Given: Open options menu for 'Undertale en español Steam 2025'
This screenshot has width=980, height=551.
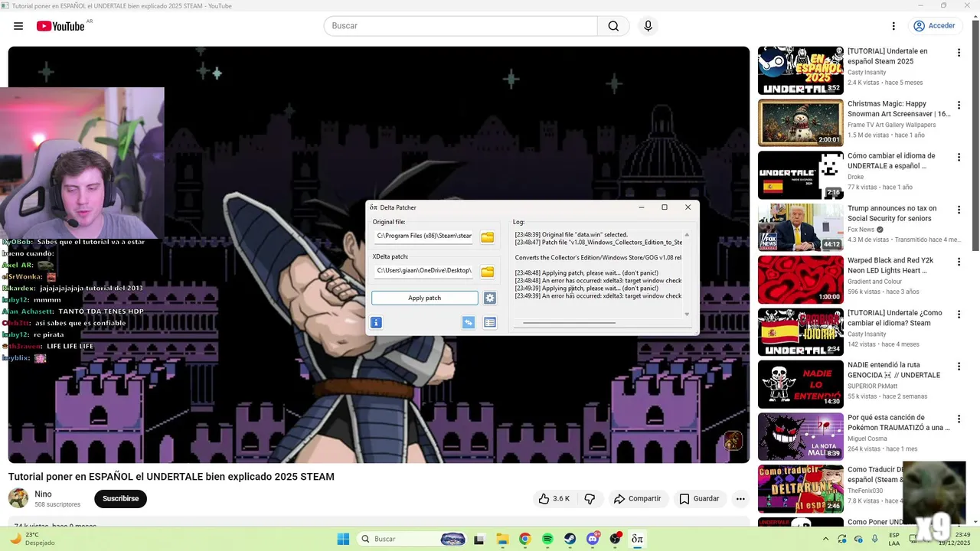Looking at the screenshot, I should coord(959,53).
